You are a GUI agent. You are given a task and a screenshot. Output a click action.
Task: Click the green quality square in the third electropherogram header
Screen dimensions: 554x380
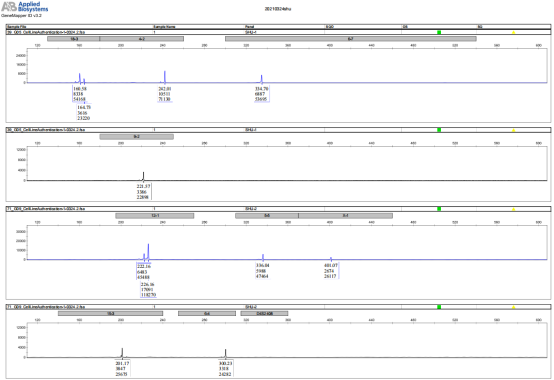pos(439,209)
